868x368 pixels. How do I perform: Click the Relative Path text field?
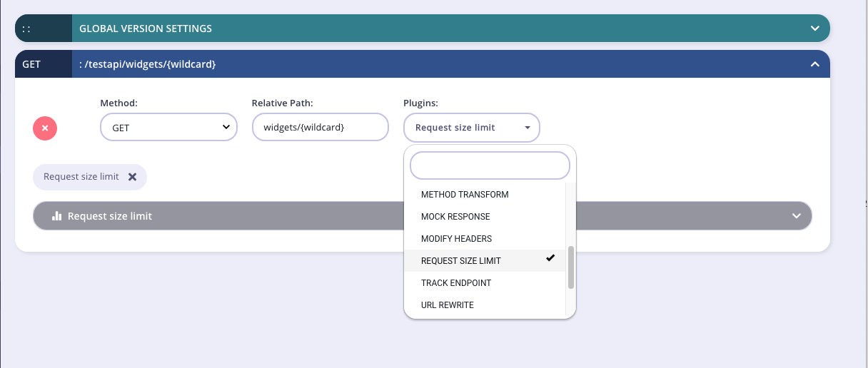320,128
